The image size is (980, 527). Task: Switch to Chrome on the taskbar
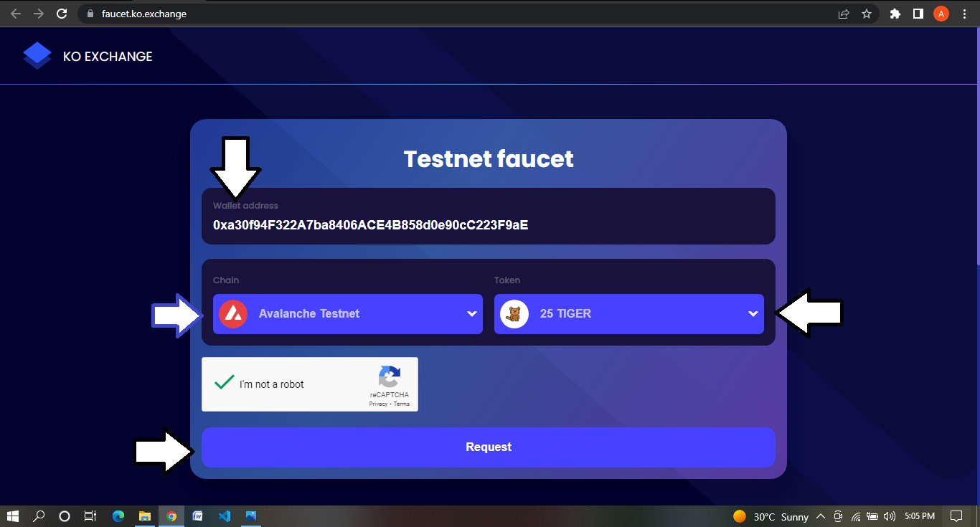pyautogui.click(x=171, y=516)
